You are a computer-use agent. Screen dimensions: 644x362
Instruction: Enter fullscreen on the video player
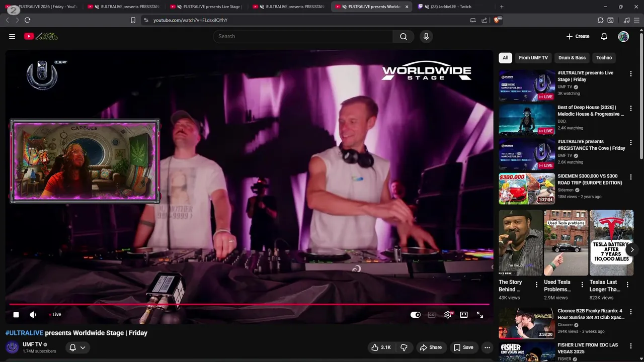pos(480,315)
